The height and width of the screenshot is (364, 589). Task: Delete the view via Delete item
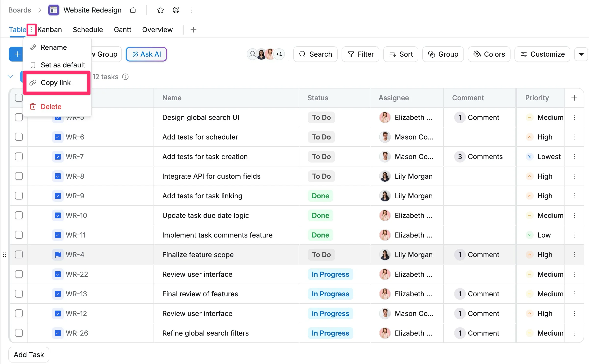coord(57,107)
